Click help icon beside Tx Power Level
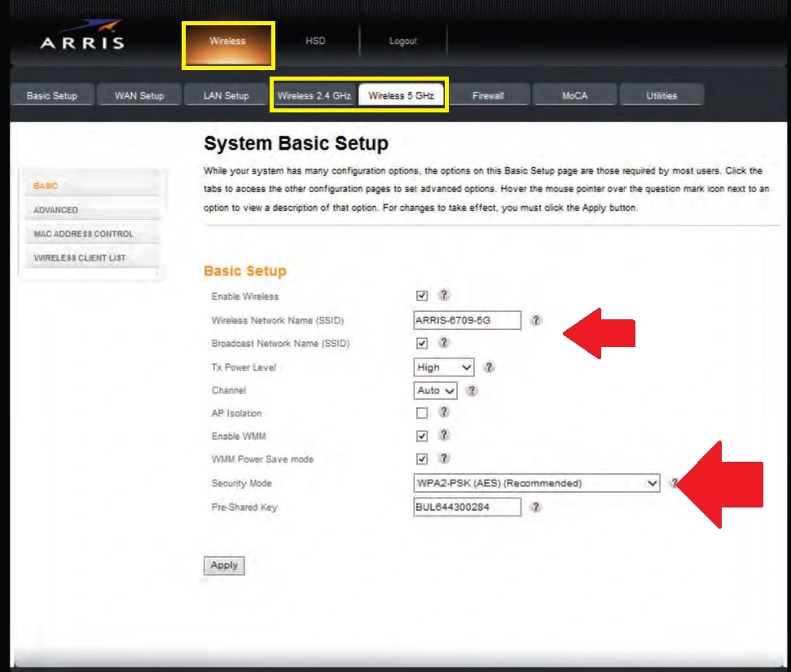The image size is (791, 672). pos(489,367)
